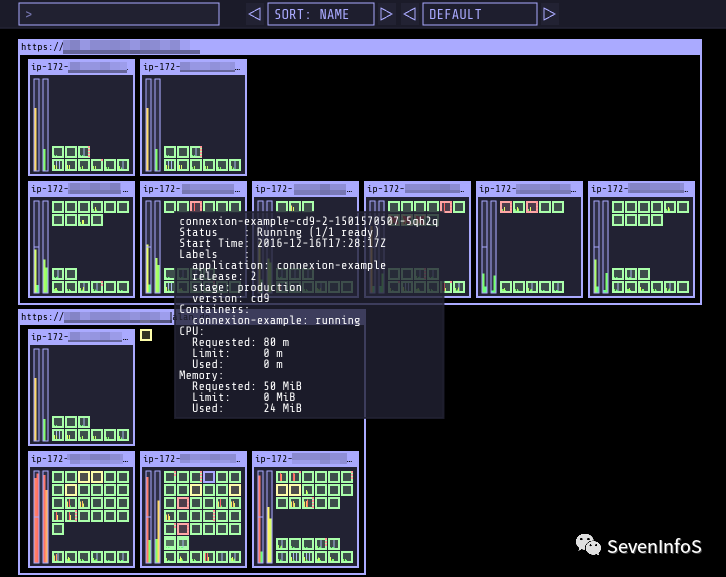Open title bar of upper cluster's first top-row node
The height and width of the screenshot is (577, 726).
tap(81, 67)
